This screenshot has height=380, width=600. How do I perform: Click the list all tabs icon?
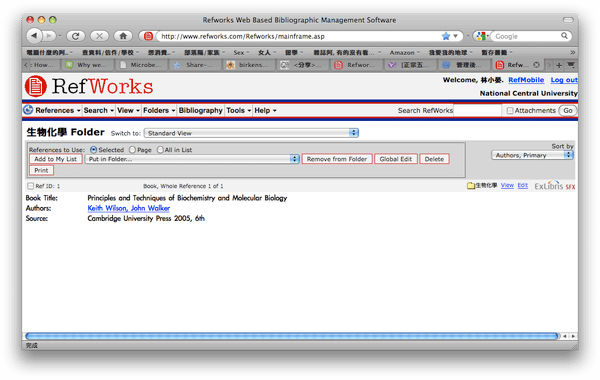click(x=571, y=65)
